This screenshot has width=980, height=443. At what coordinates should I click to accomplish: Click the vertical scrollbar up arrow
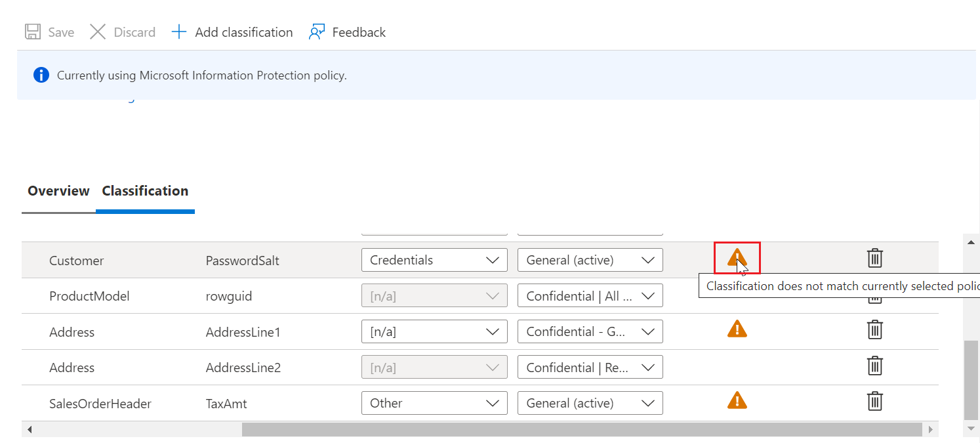pyautogui.click(x=971, y=242)
